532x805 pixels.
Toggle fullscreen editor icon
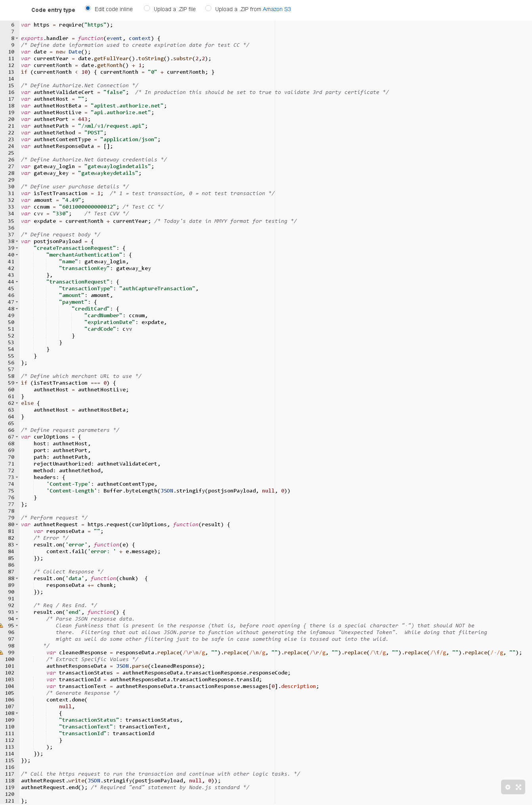tap(519, 787)
